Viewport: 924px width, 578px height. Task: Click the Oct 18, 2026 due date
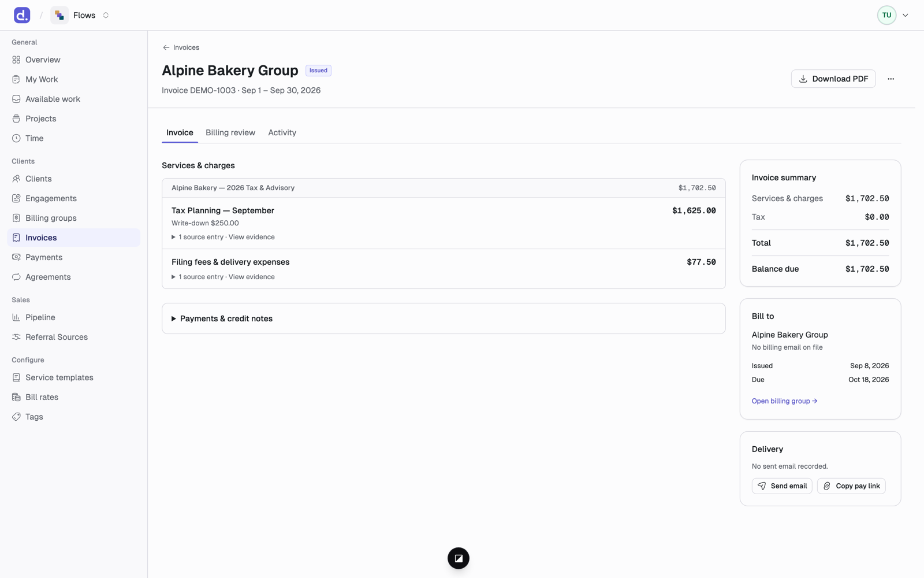869,380
